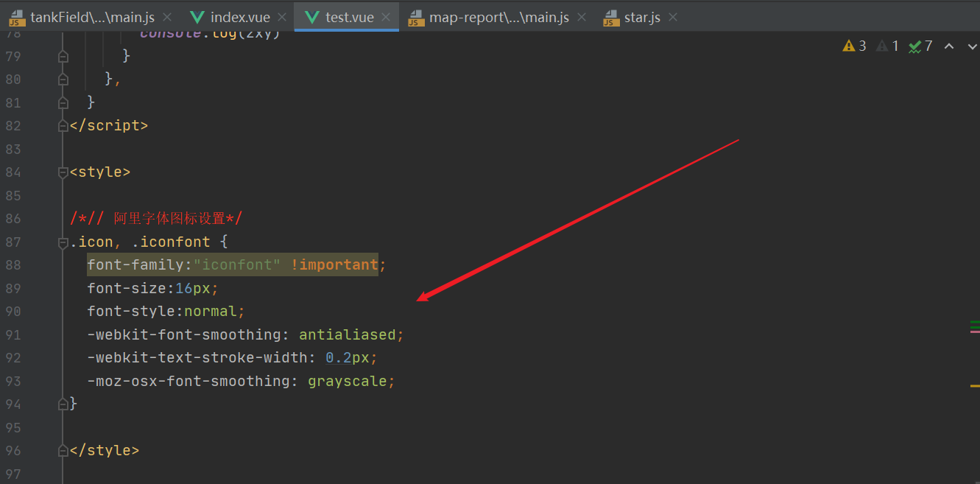Open the yellow warnings indicator showing 3
Screen dimensions: 980x484
pos(854,46)
